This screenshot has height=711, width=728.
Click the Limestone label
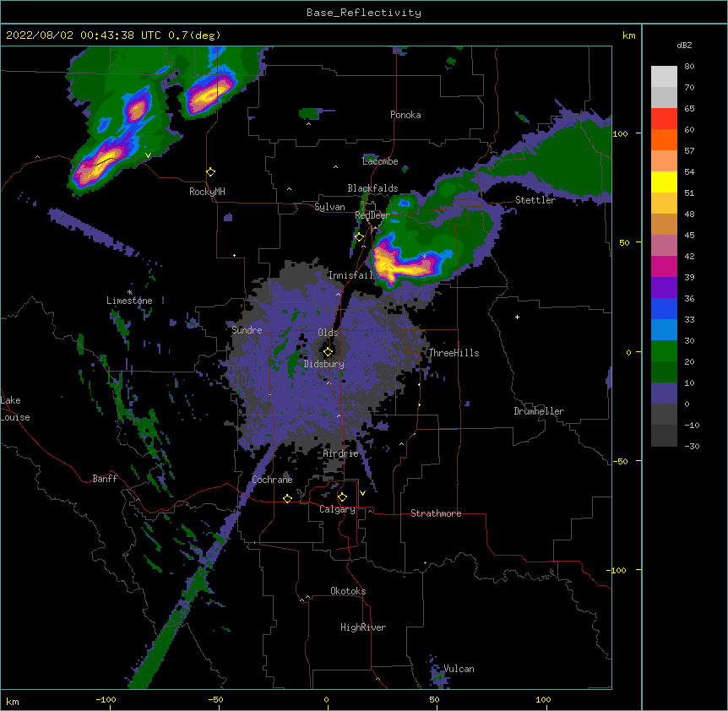[129, 301]
